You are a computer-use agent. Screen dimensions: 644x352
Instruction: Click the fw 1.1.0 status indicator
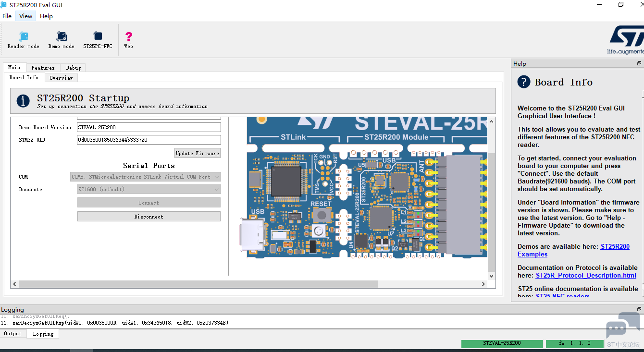pyautogui.click(x=574, y=343)
